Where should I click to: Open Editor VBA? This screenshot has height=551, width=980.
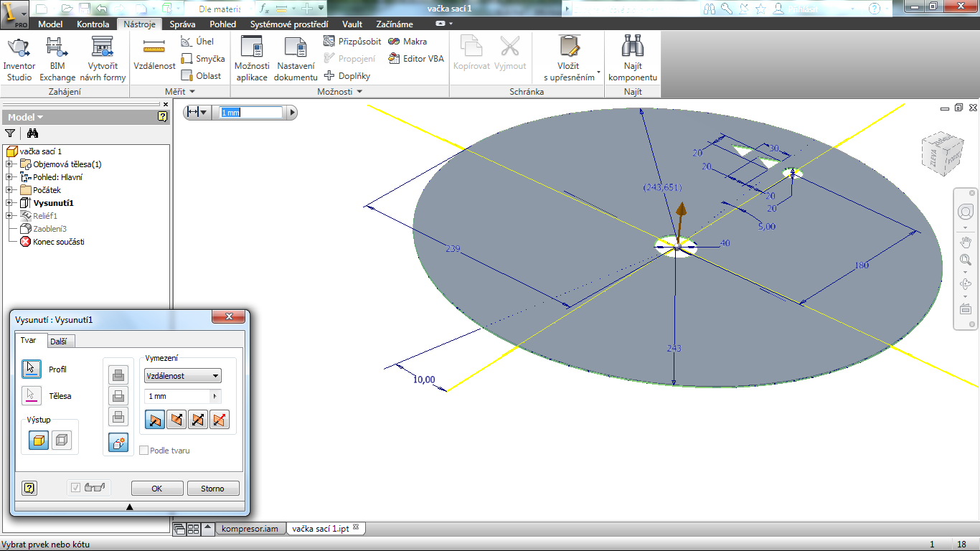416,59
